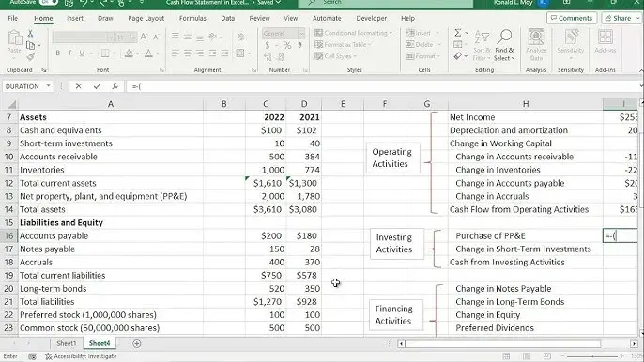The image size is (644, 362).
Task: Toggle Wrap Text in Alignment group
Action: (240, 37)
